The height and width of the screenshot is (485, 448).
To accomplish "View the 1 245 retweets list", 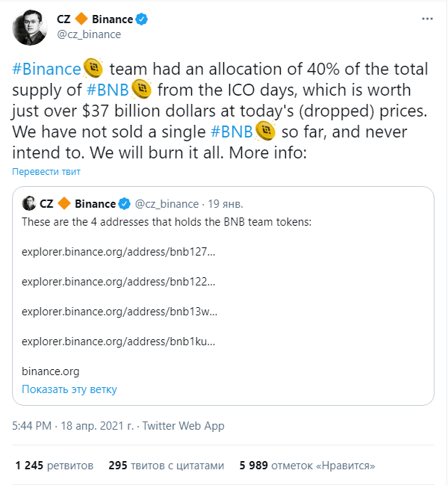I will point(55,466).
